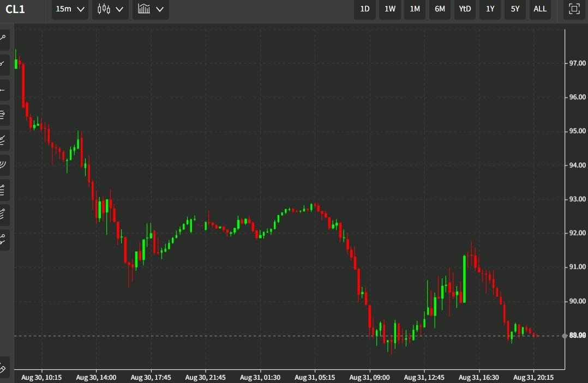Click the Aug 30, 21:45 time label
The height and width of the screenshot is (383, 588).
pyautogui.click(x=206, y=378)
